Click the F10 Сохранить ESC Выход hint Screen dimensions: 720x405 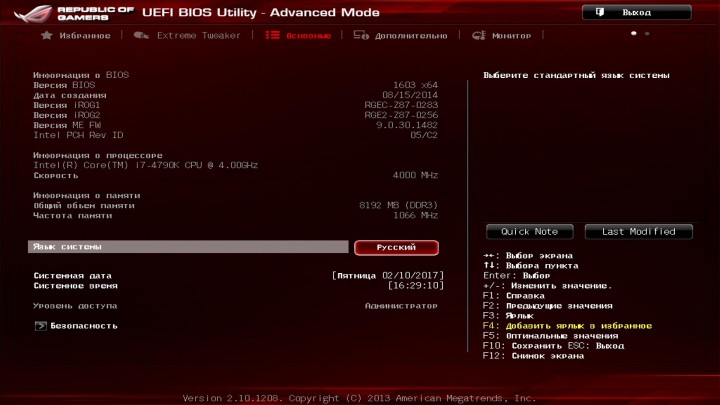coord(553,346)
